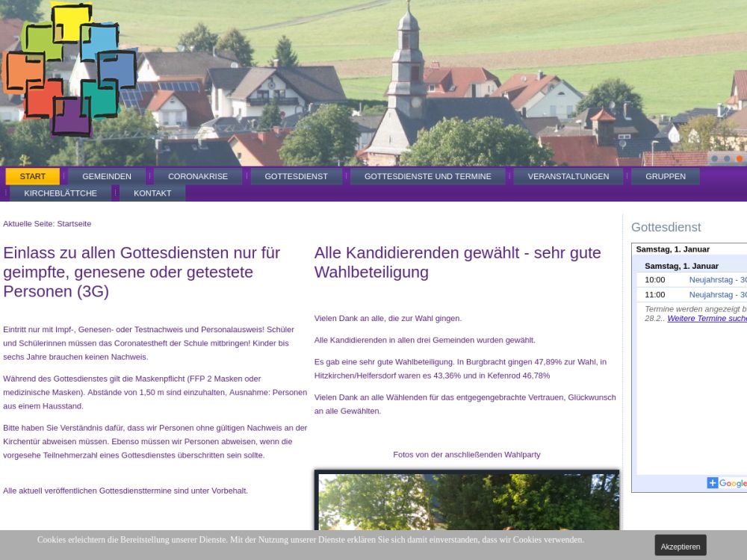Select the first slideshow indicator dot
The width and height of the screenshot is (747, 560).
pyautogui.click(x=715, y=158)
